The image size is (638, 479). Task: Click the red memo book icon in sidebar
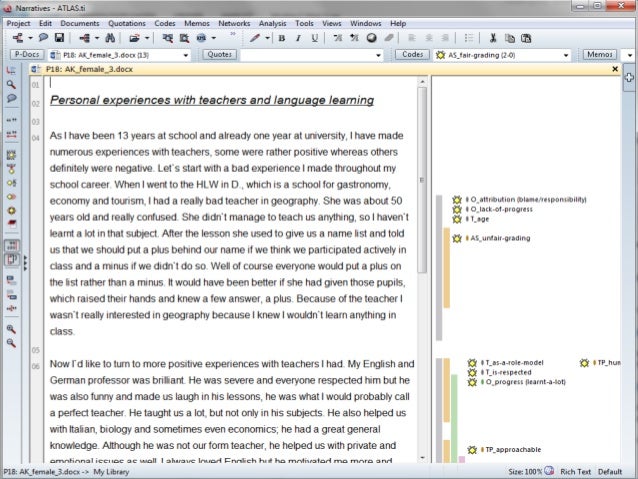pyautogui.click(x=11, y=223)
